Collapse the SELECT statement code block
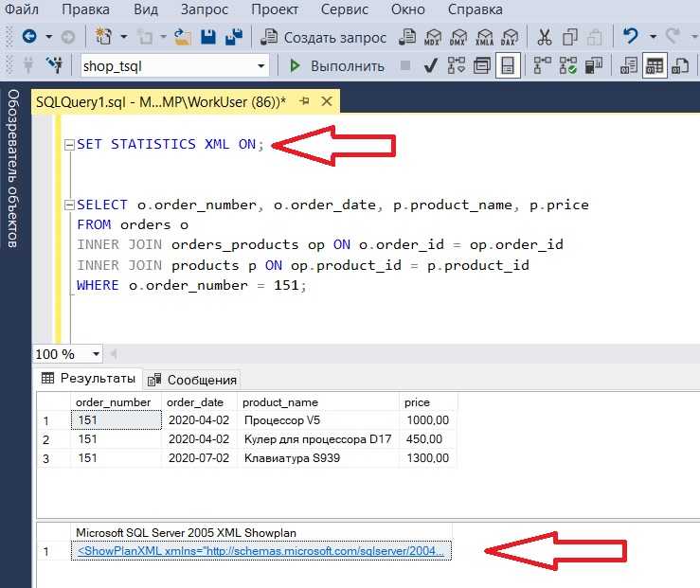Viewport: 700px width, 588px height. coord(68,205)
